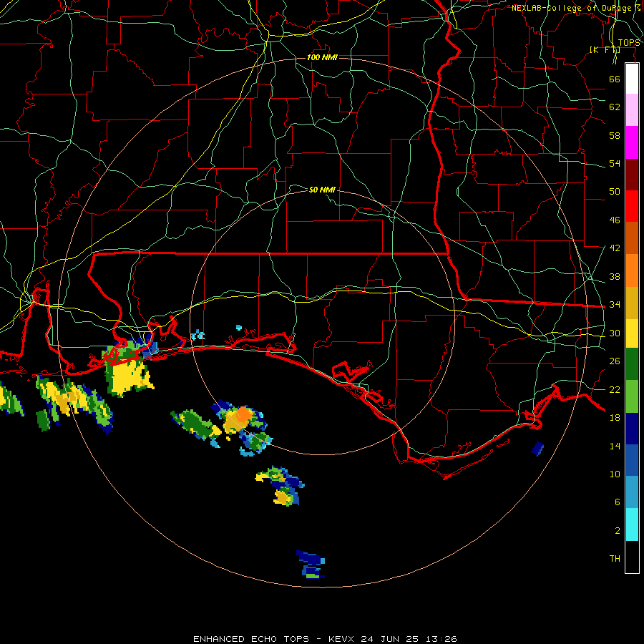Click the navy 18 kft legend swatch
The image size is (644, 644).
(x=632, y=429)
